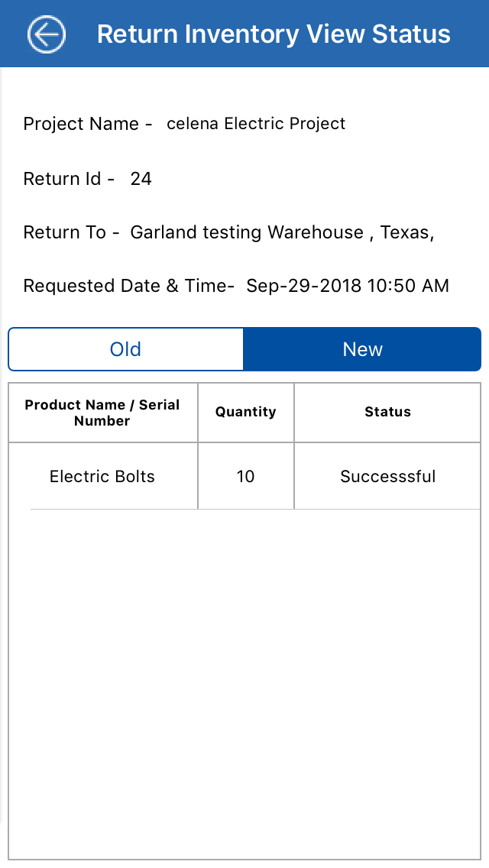The image size is (489, 868).
Task: Tap the Garland testing Warehouse address
Action: 282,232
